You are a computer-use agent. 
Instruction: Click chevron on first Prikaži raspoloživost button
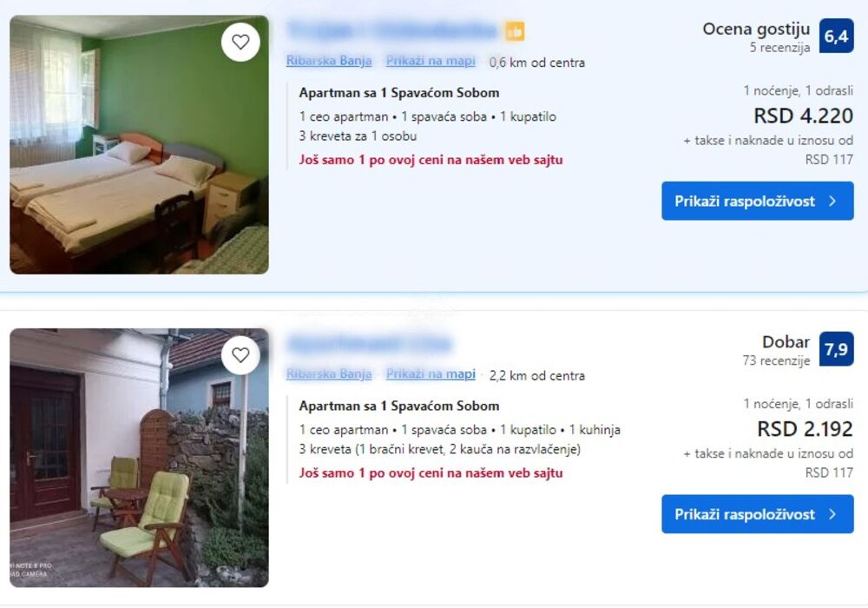click(x=832, y=201)
